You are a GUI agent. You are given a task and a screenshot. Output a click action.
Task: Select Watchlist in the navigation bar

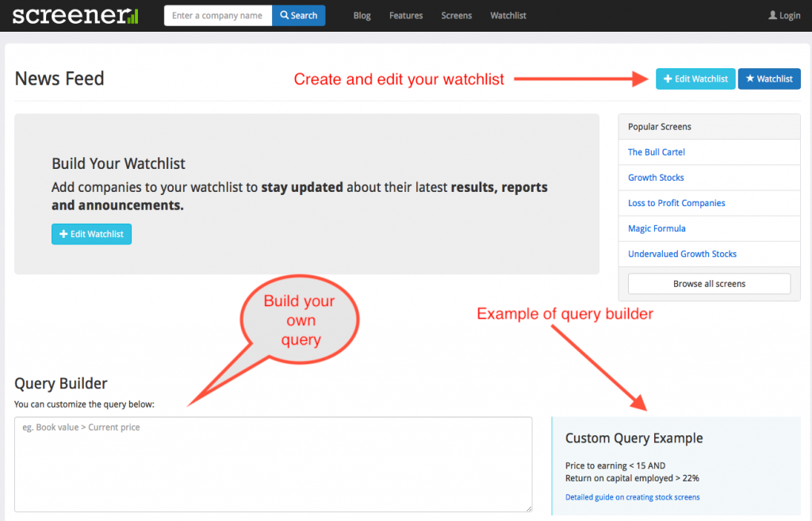pyautogui.click(x=508, y=16)
